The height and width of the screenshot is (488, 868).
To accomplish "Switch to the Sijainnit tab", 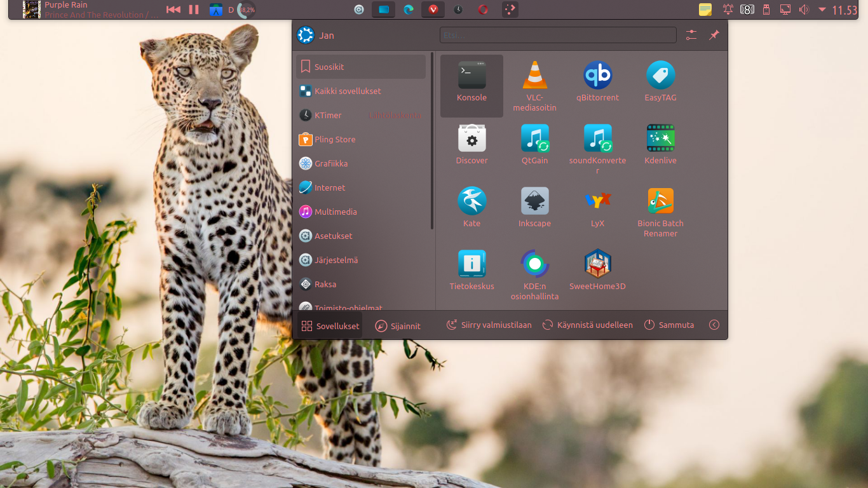I will coord(398,325).
